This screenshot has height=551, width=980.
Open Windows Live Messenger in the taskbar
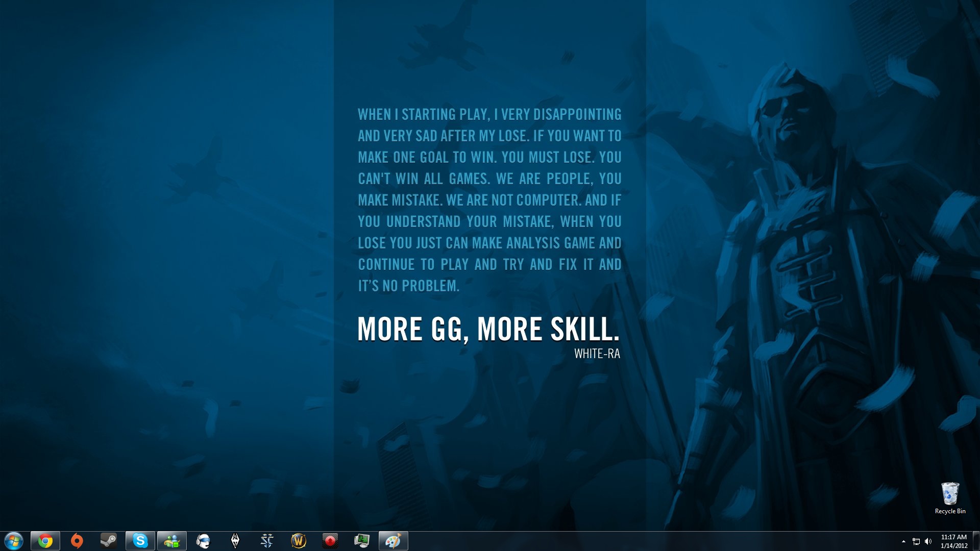[172, 541]
